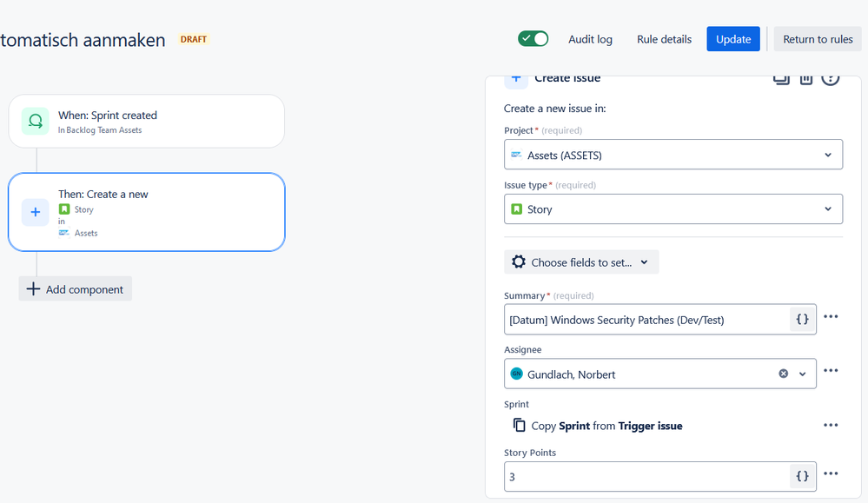
Task: Click Return to rules button
Action: tap(818, 39)
